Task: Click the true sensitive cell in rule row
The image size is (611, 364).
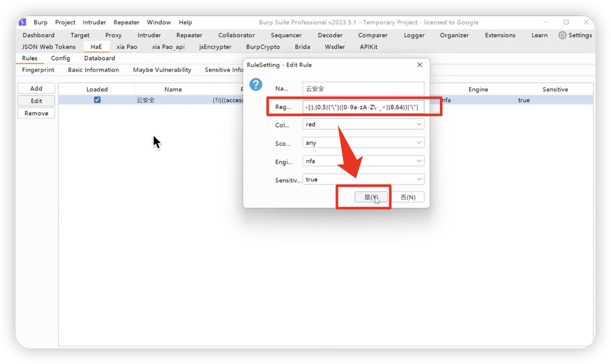Action: (x=555, y=100)
